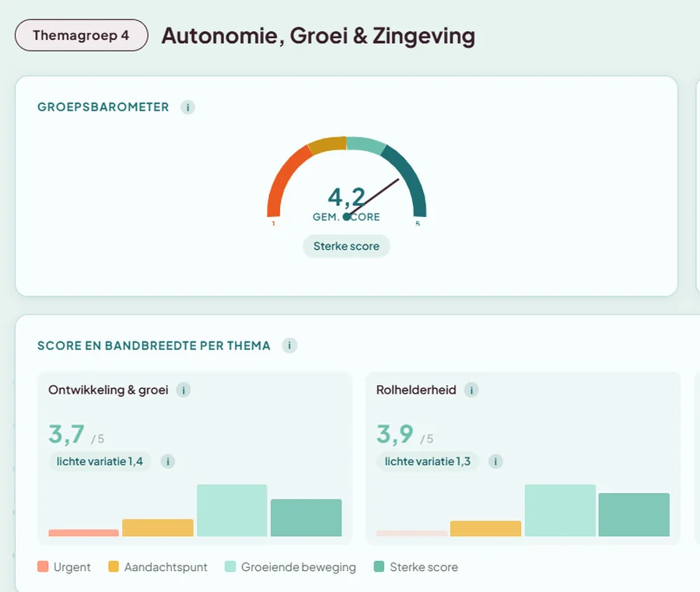Click light green Groeiende bar in Ontwikkeling & groei

232,510
